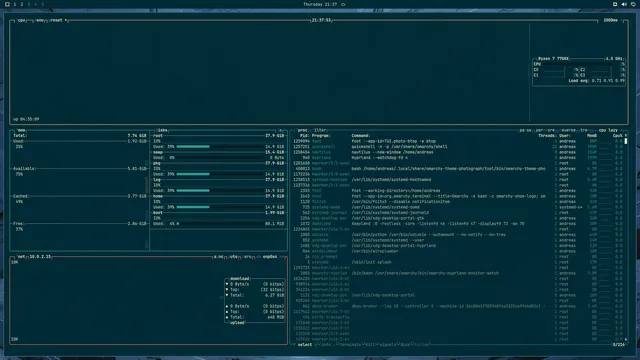640x360 pixels.
Task: Open the rightmost system tray icon
Action: [633, 4]
